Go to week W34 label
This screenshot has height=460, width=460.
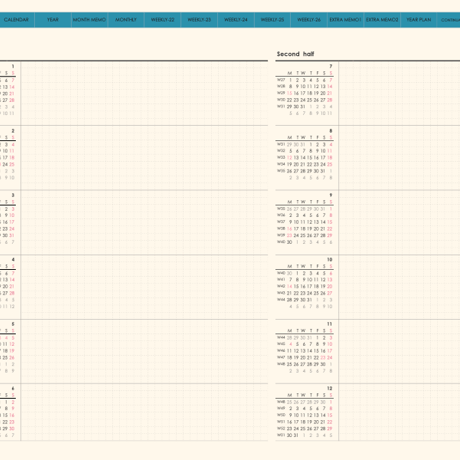(x=281, y=164)
